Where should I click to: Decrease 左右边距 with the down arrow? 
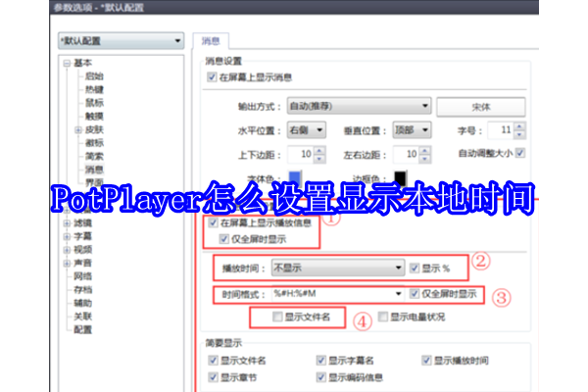click(x=425, y=159)
